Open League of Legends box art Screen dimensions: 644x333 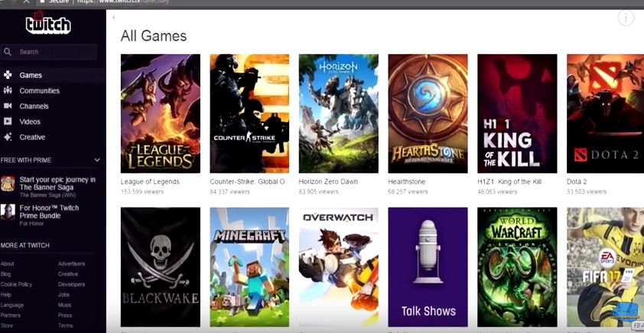coord(161,114)
